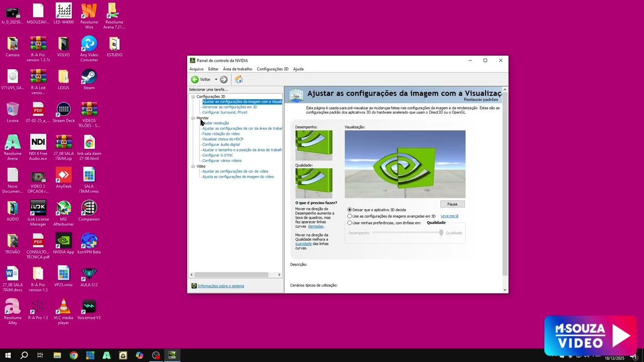
Task: Open the Ajuda menu
Action: [x=298, y=69]
